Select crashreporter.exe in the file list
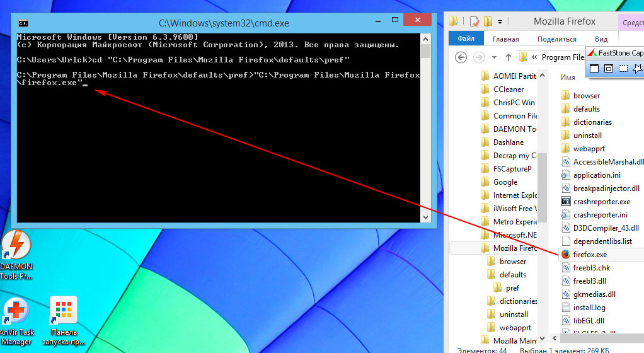 pos(601,201)
